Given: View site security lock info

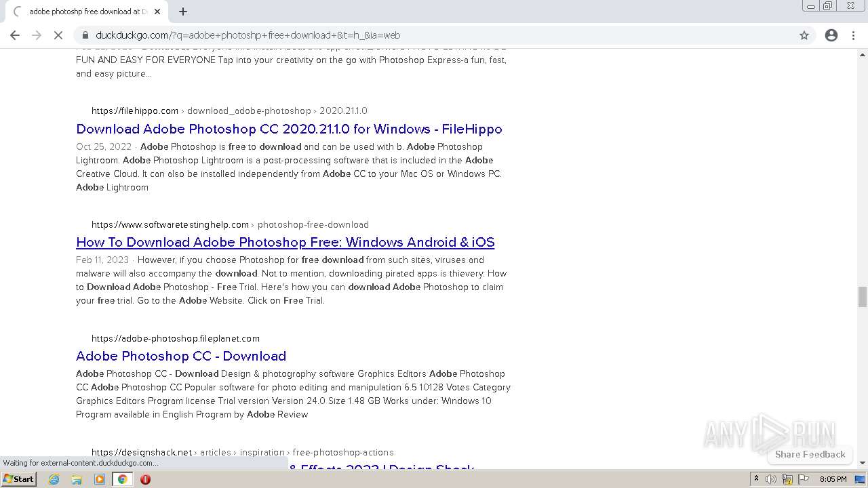Looking at the screenshot, I should pyautogui.click(x=85, y=35).
